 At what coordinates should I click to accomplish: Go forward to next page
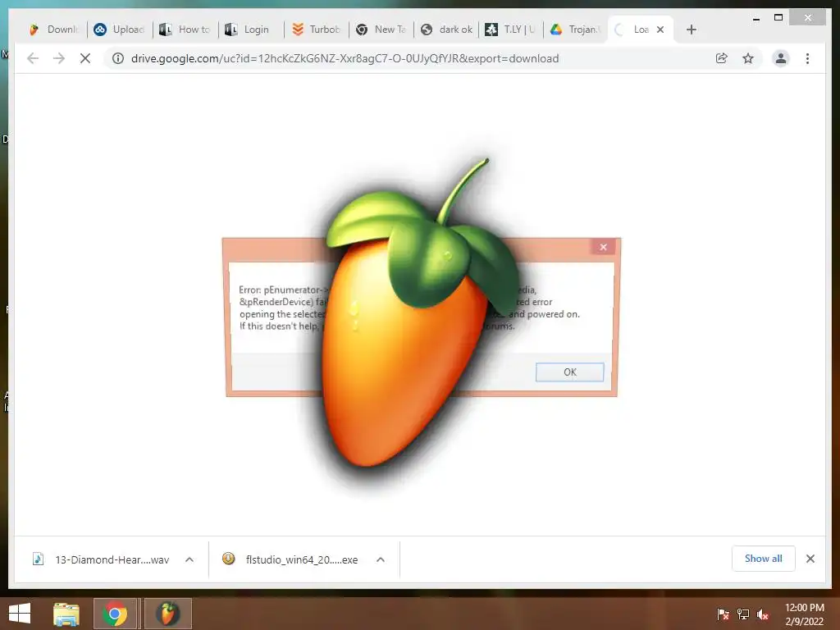(59, 58)
